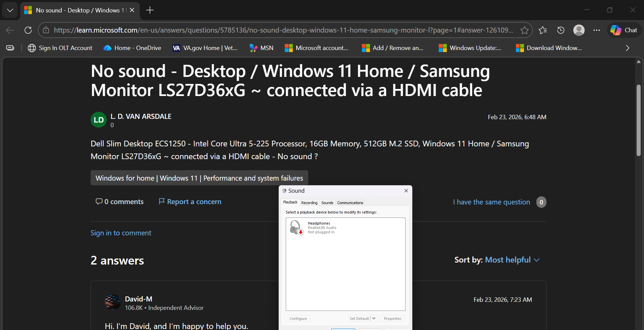Click Set Default button
The image size is (644, 330).
(359, 319)
